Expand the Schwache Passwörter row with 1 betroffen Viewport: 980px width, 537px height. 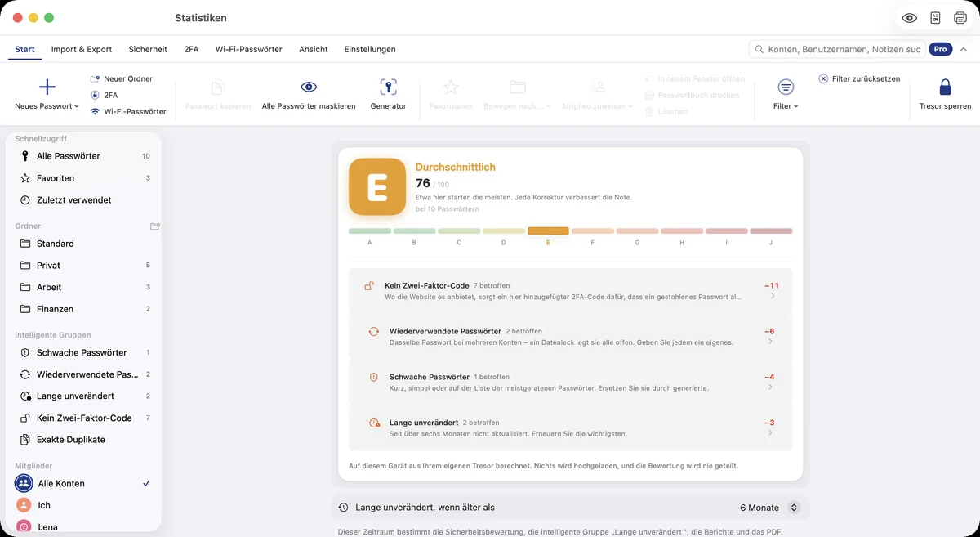(x=570, y=382)
